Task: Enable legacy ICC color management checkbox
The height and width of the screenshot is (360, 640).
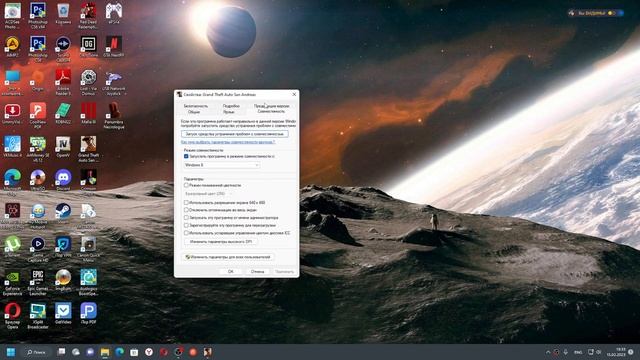Action: [186, 233]
